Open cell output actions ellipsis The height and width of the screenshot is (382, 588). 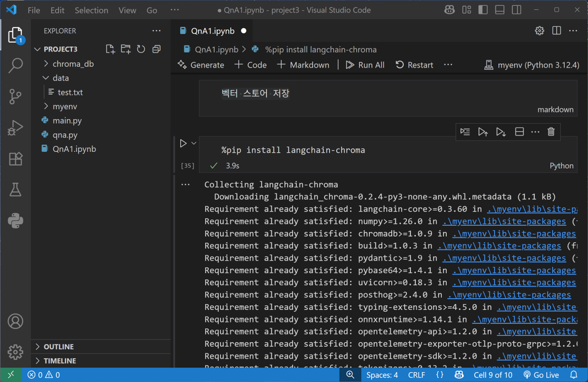[186, 184]
